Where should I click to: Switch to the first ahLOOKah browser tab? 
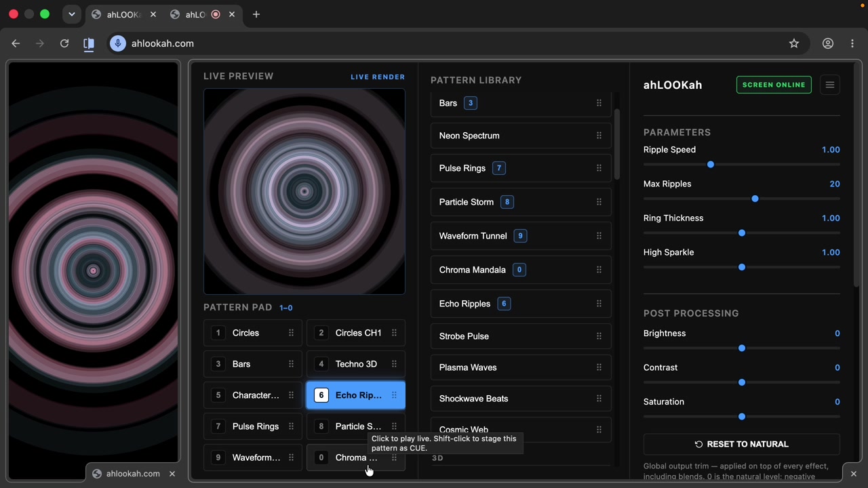(x=123, y=14)
